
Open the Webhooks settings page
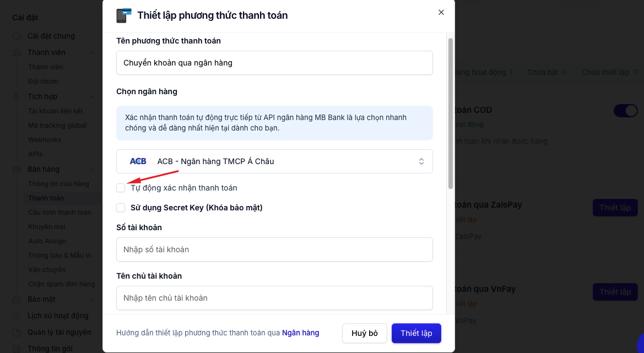point(45,139)
